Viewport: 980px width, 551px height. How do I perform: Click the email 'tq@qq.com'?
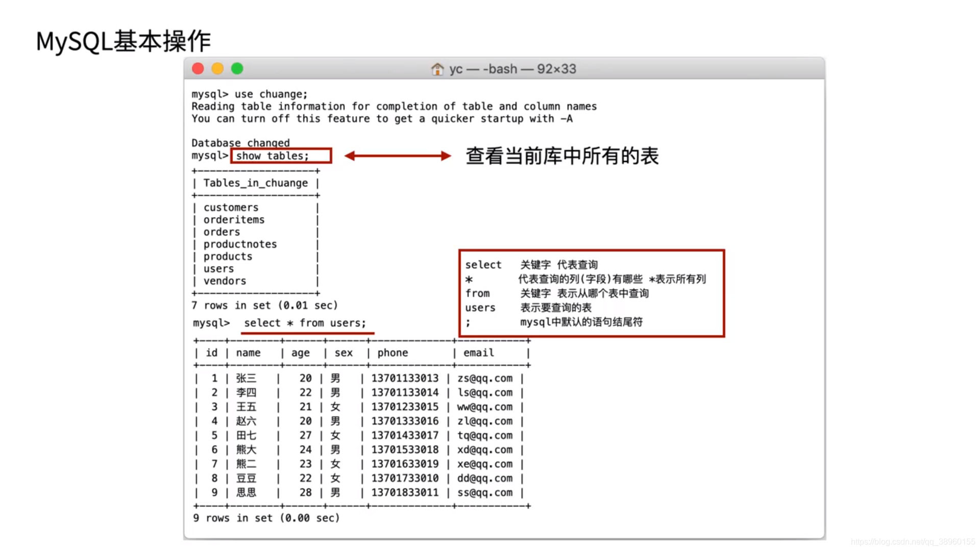[x=485, y=436]
